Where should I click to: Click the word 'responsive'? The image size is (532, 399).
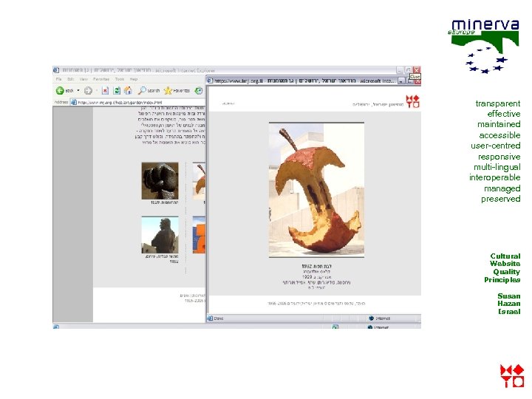pos(499,157)
